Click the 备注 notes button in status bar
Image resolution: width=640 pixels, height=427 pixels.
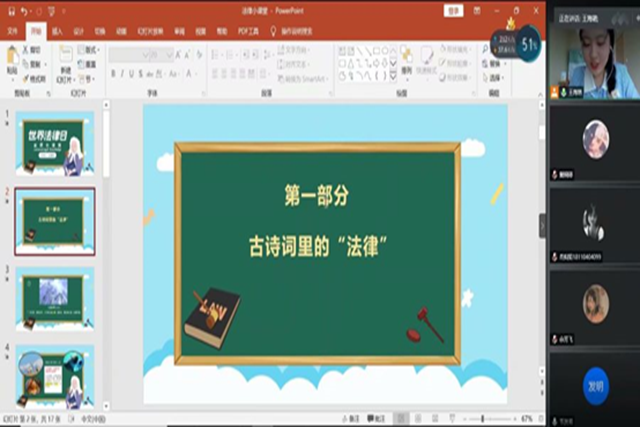[x=352, y=418]
